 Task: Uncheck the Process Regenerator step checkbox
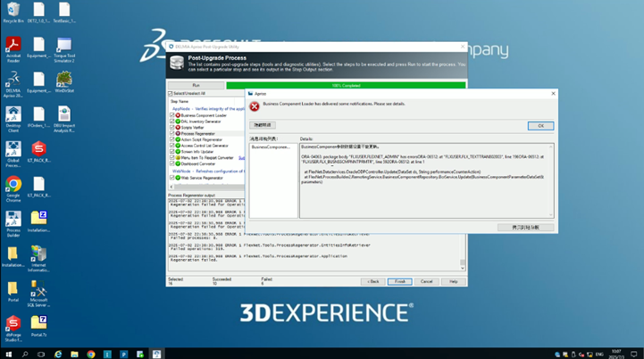(x=172, y=133)
